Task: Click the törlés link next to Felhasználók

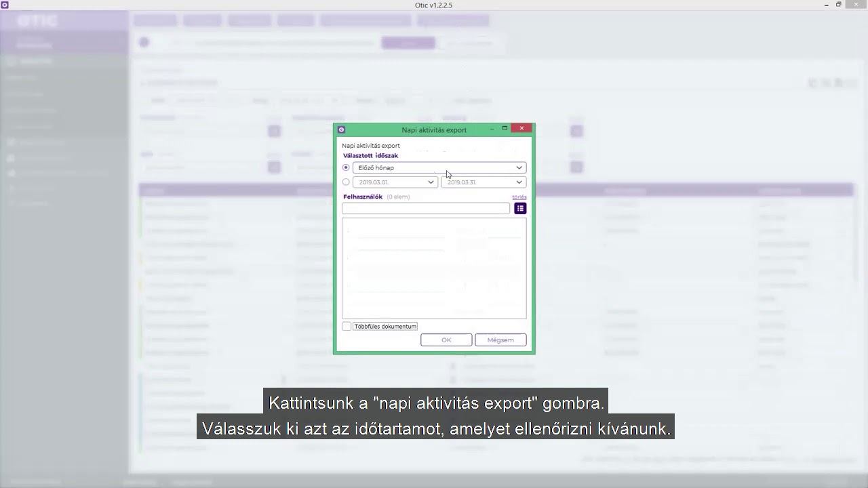Action: coord(519,197)
